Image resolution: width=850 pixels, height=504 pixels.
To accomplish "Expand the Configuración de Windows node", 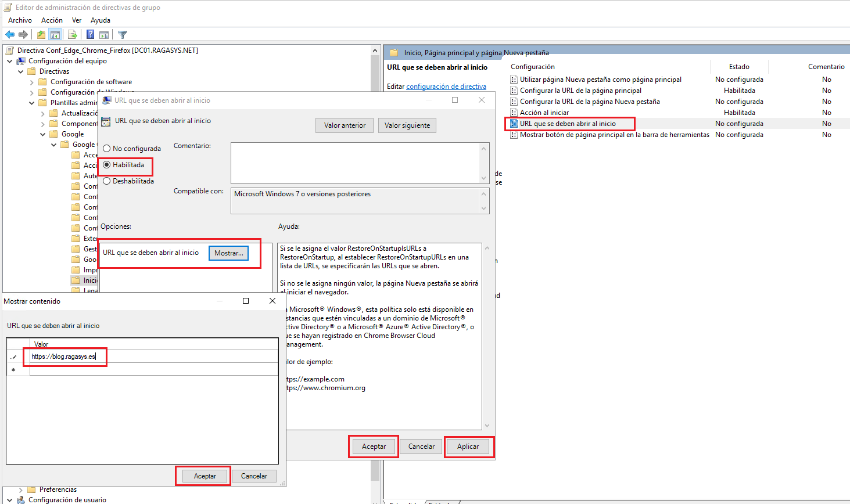I will tap(32, 92).
